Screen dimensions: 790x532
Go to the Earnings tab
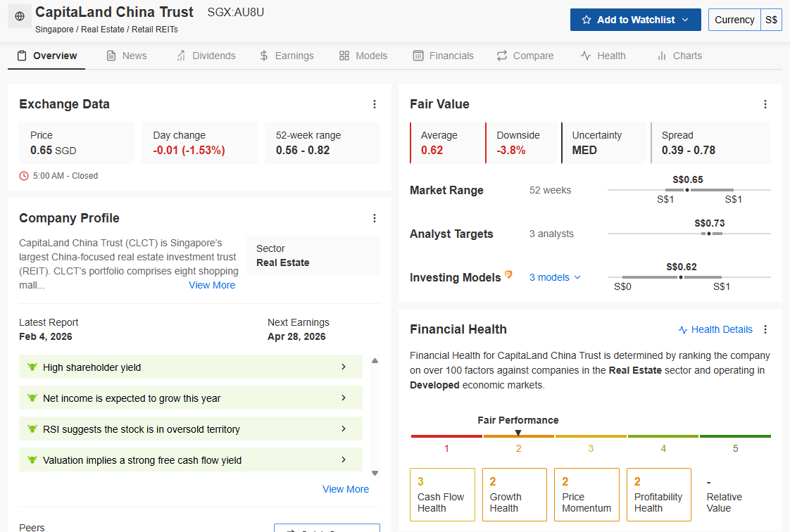pos(286,56)
